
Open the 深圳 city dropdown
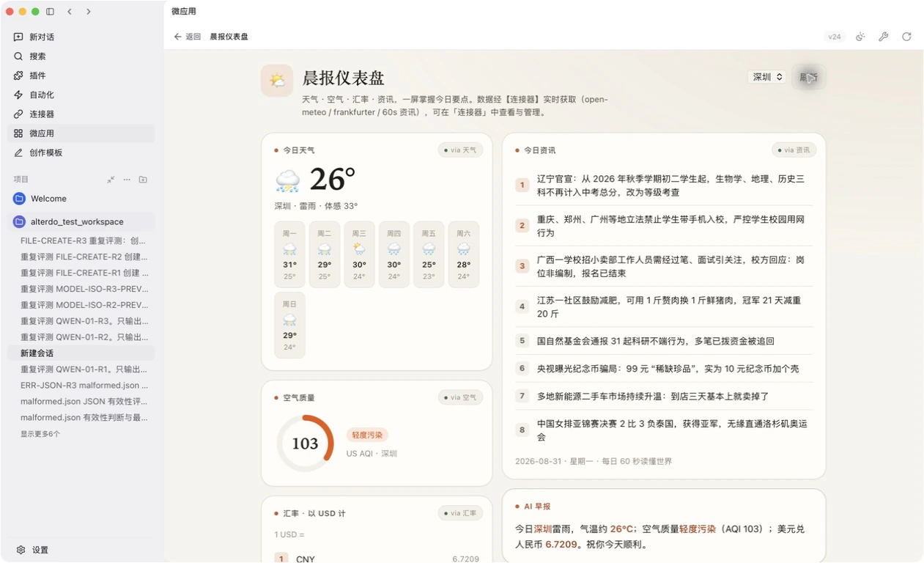767,77
